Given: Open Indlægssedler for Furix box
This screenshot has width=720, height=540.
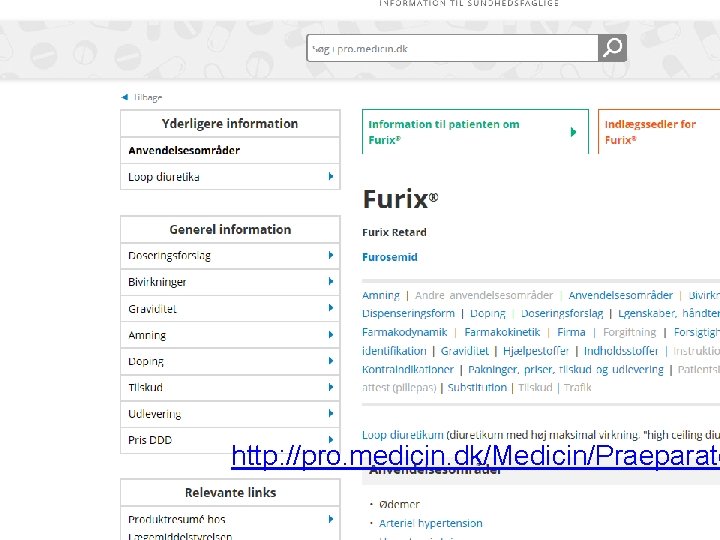Looking at the screenshot, I should click(659, 132).
